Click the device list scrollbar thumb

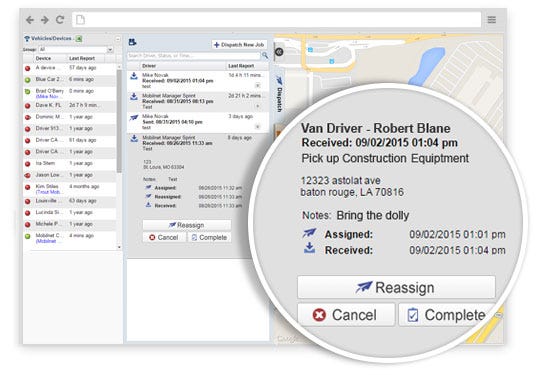coord(119,121)
